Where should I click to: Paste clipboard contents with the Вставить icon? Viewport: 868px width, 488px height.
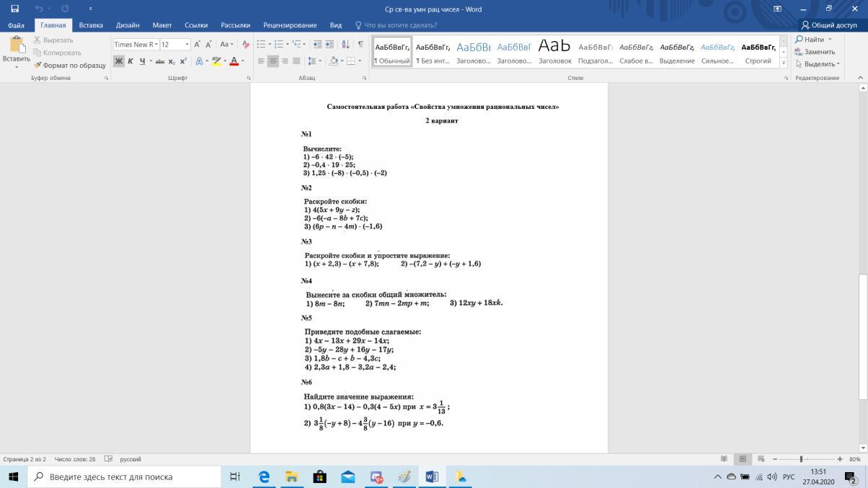coord(16,52)
